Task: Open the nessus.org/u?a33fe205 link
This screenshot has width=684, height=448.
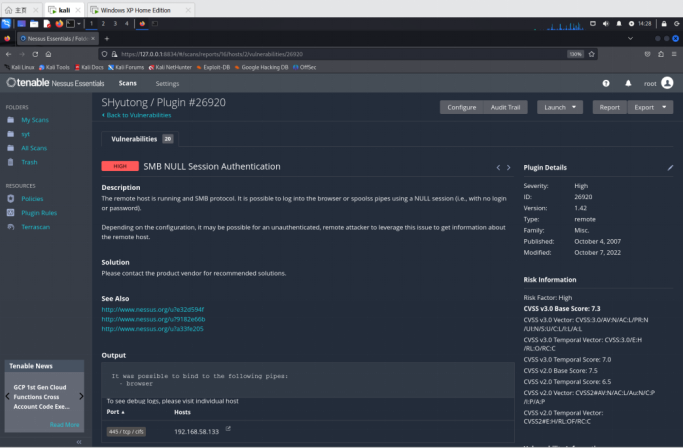Action: (x=152, y=328)
